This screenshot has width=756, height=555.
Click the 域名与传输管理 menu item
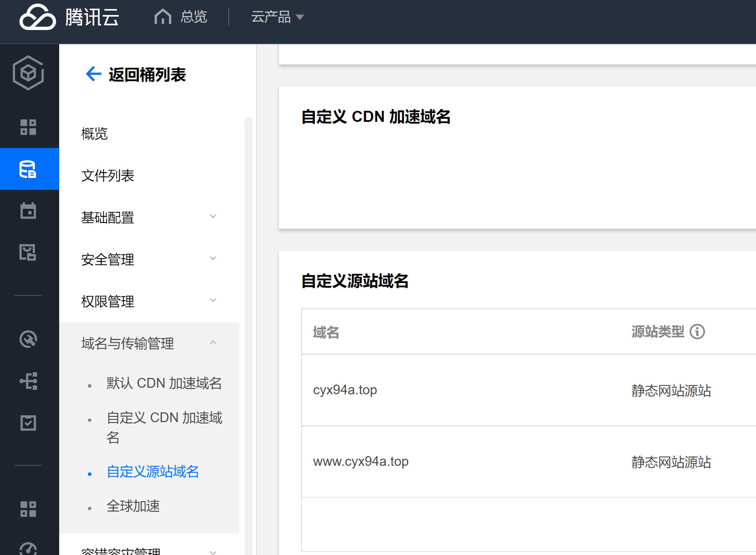pyautogui.click(x=128, y=344)
